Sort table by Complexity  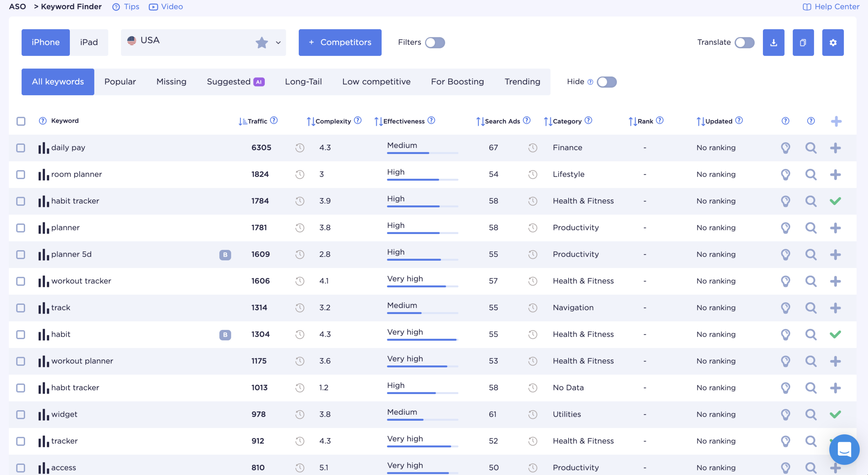tap(311, 121)
